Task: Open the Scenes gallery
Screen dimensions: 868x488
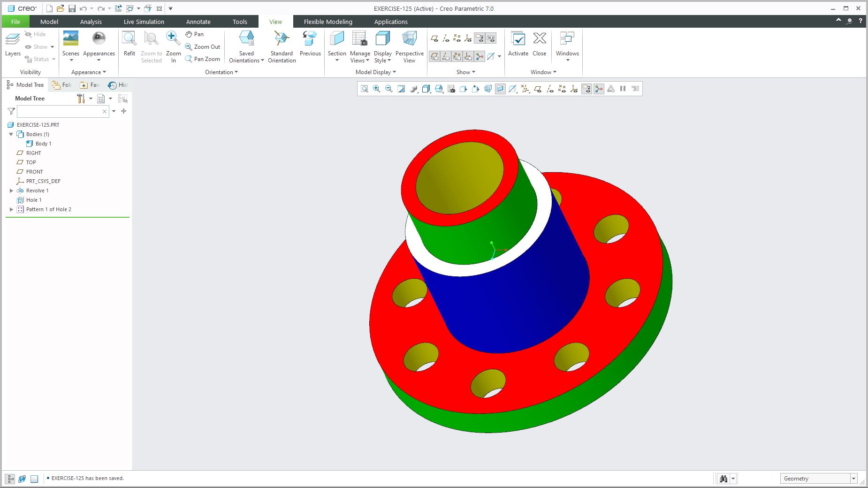Action: (71, 46)
